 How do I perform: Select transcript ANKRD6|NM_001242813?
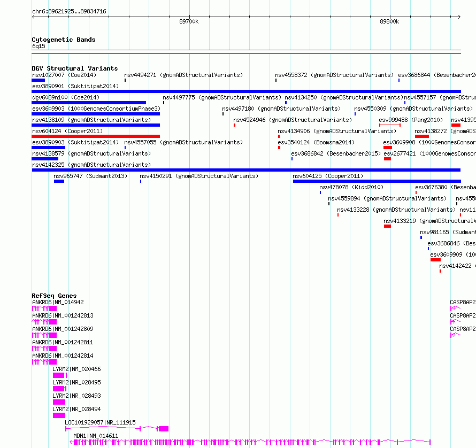coord(63,315)
